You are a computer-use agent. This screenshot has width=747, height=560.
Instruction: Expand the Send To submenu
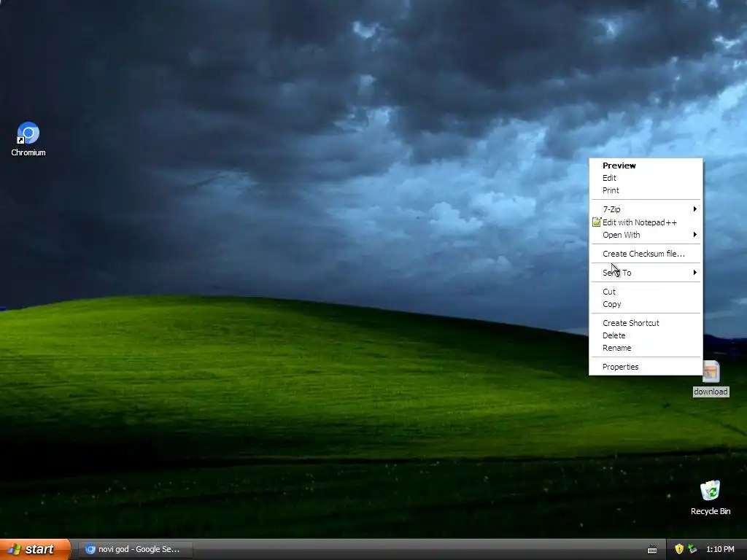click(x=646, y=273)
